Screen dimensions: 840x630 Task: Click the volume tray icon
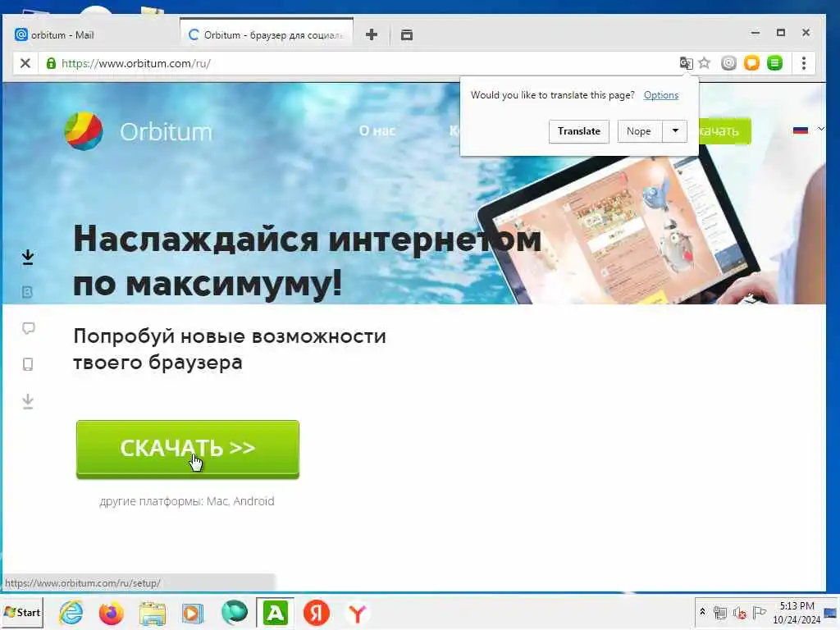pyautogui.click(x=739, y=612)
